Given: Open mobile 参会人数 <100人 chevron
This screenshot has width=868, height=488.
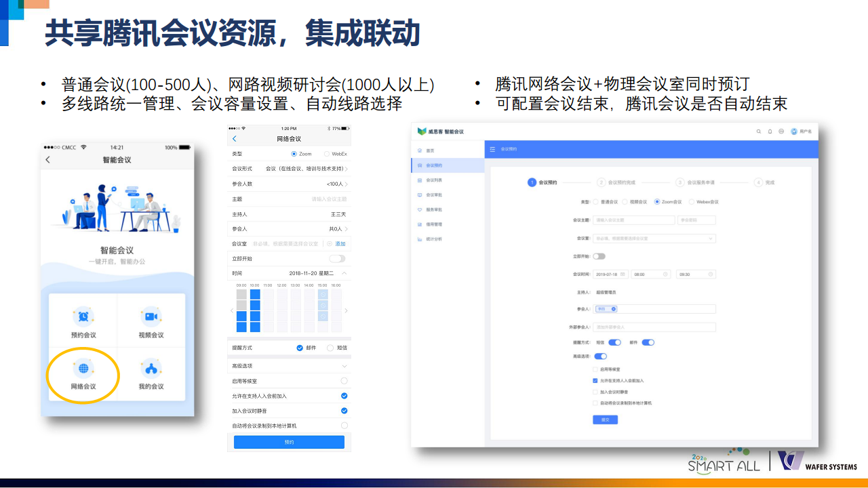Looking at the screenshot, I should point(346,184).
